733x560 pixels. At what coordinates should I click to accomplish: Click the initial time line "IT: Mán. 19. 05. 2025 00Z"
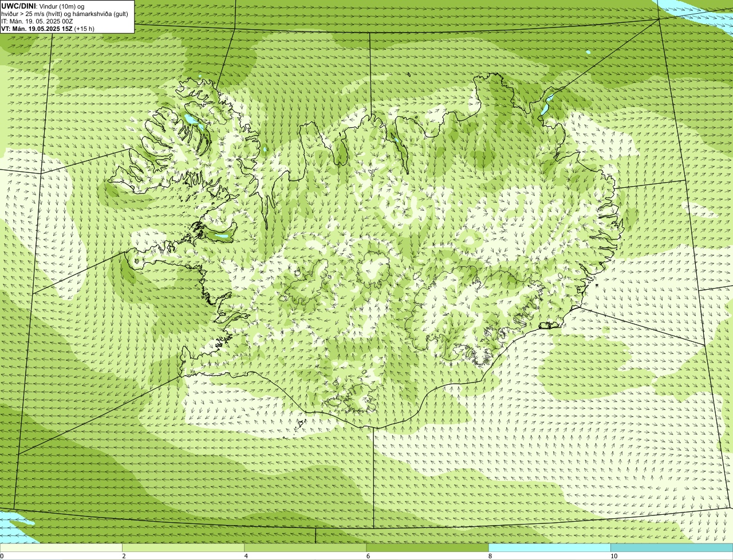37,21
